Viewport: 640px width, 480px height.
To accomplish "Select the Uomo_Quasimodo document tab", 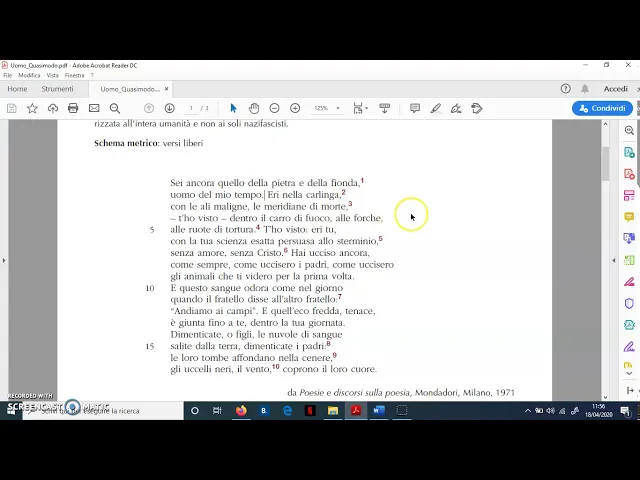I will point(130,89).
